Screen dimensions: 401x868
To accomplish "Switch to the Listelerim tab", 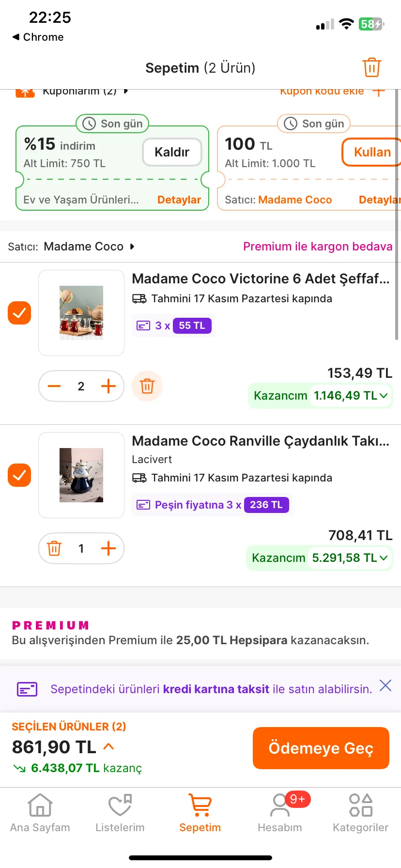I will point(120,814).
